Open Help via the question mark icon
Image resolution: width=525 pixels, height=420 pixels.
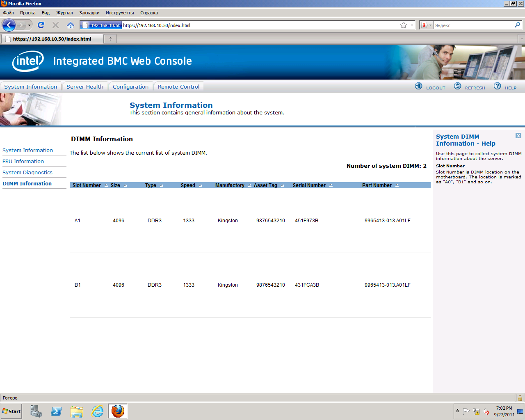pos(497,86)
